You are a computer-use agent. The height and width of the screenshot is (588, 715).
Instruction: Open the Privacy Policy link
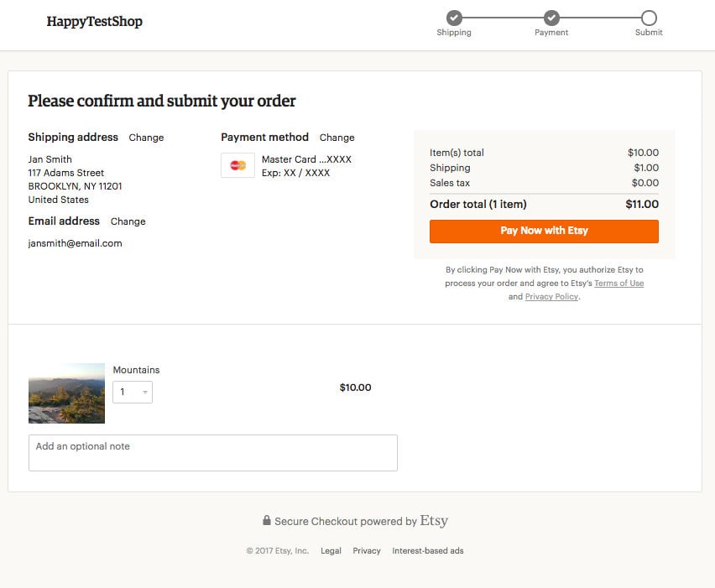pos(551,297)
